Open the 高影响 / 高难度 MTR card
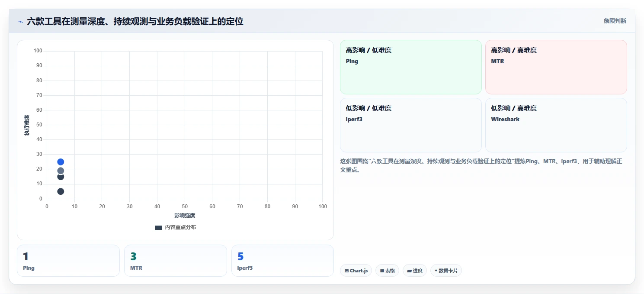The image size is (644, 294). 556,67
